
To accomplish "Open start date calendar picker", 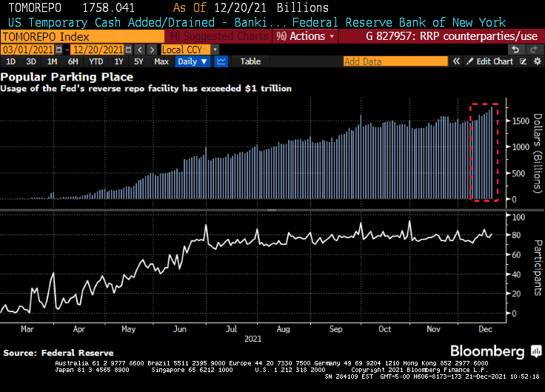I will (x=58, y=49).
